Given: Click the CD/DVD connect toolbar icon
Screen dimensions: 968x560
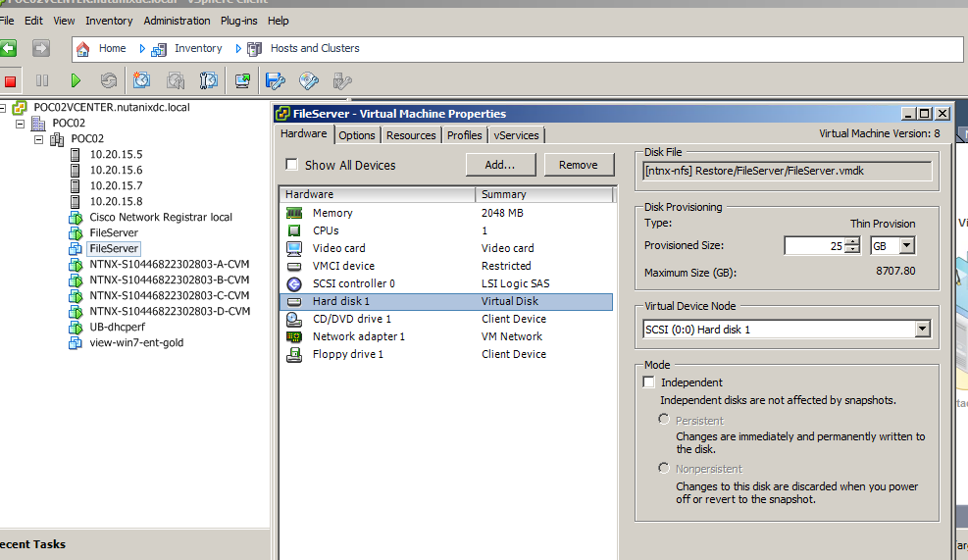Looking at the screenshot, I should pos(309,80).
